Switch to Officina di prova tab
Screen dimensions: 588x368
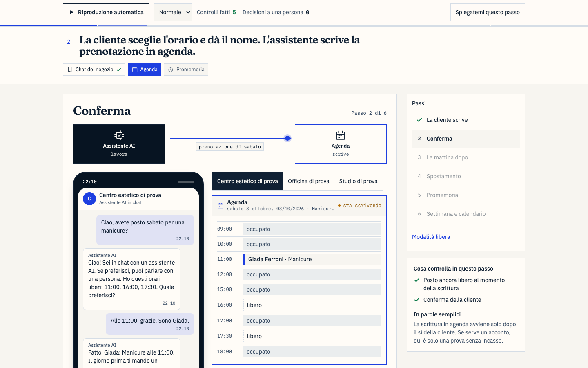click(308, 181)
